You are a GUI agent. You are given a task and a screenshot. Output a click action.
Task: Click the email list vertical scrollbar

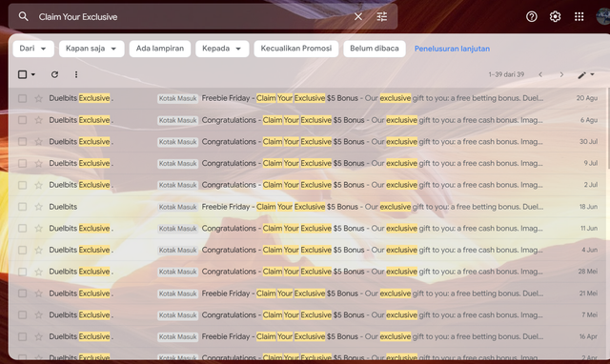coord(607,129)
